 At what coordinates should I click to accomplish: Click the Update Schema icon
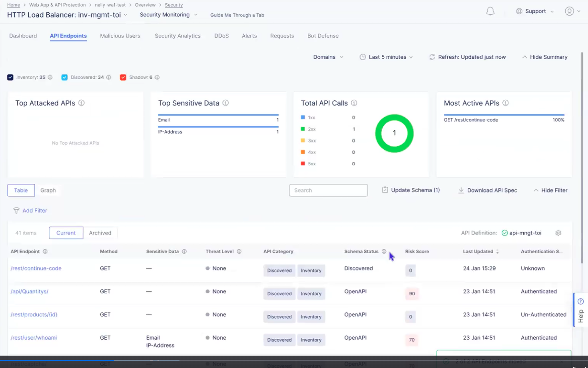pos(385,190)
